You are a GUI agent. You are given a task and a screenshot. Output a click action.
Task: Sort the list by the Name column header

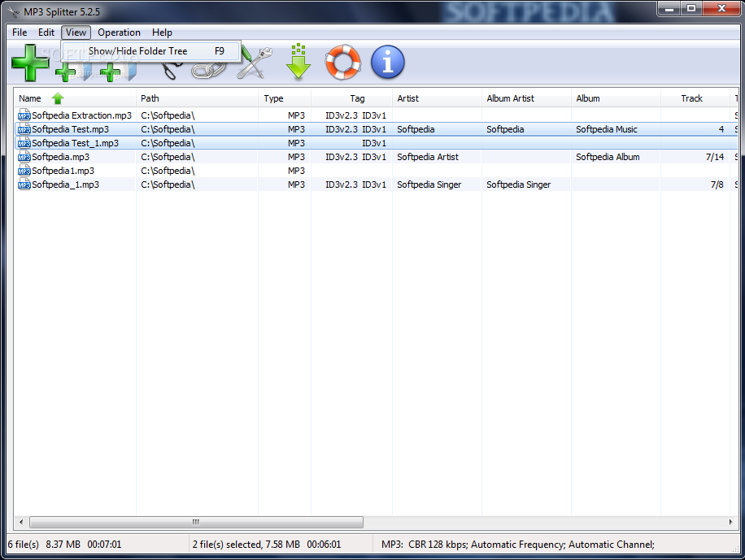75,98
